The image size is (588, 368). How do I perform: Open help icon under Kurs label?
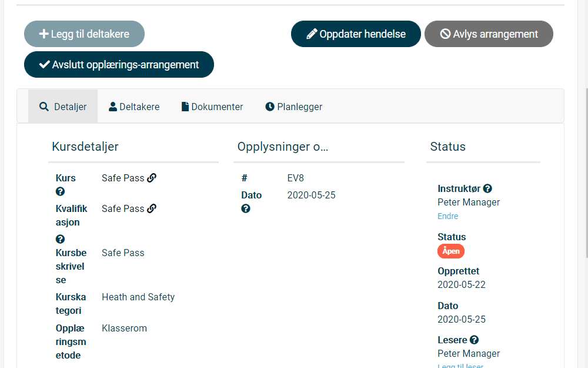pyautogui.click(x=60, y=191)
